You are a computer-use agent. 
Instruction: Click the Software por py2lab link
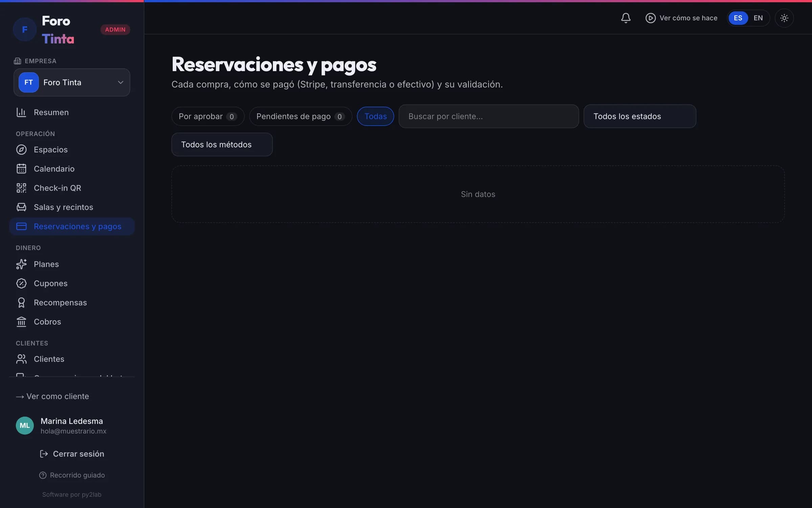click(72, 494)
